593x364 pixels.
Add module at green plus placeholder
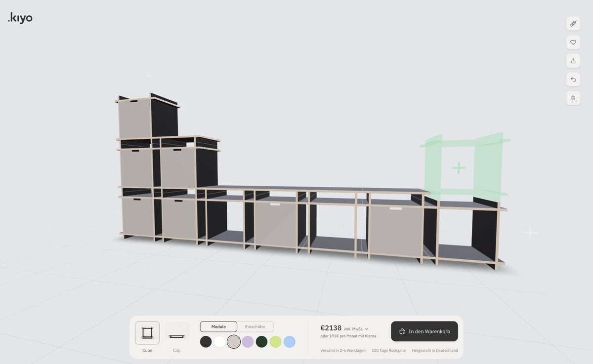pos(459,168)
